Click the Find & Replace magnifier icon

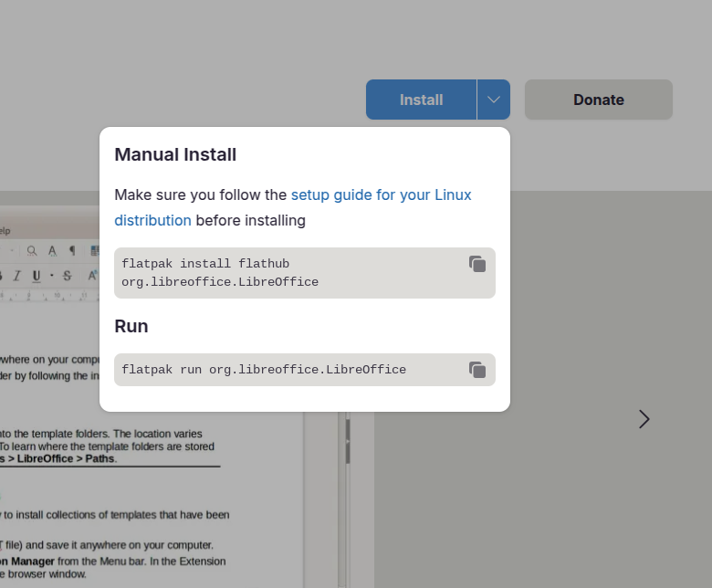[32, 250]
